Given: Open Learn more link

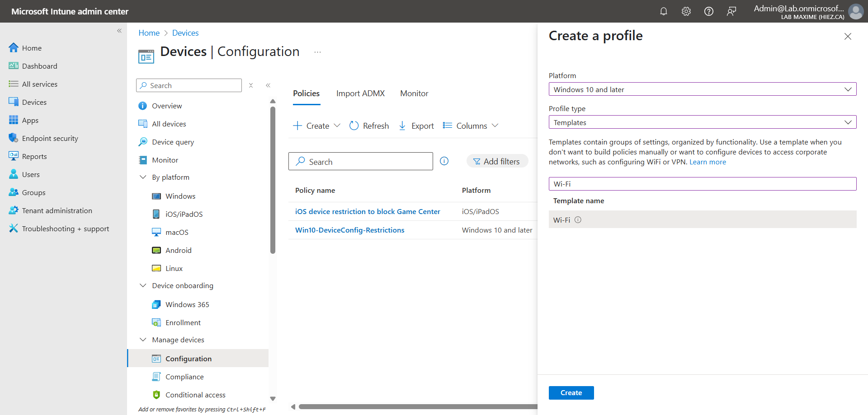Looking at the screenshot, I should pyautogui.click(x=708, y=162).
